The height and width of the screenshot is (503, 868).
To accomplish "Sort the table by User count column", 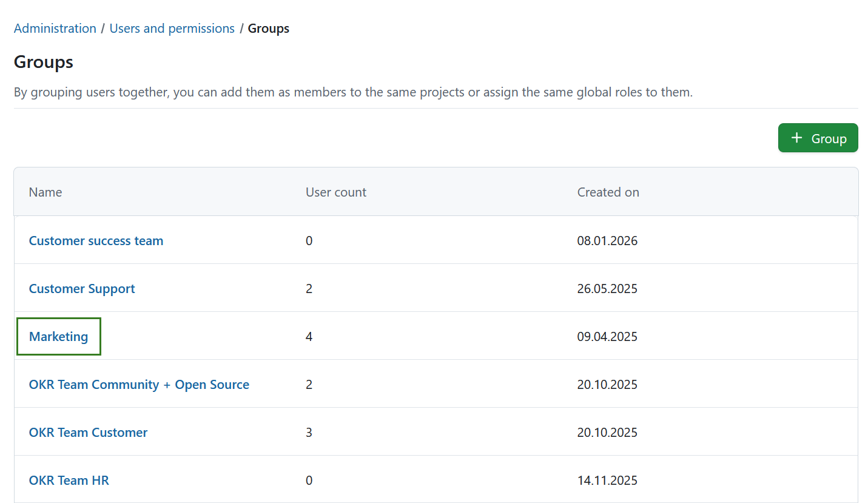I will pyautogui.click(x=335, y=192).
